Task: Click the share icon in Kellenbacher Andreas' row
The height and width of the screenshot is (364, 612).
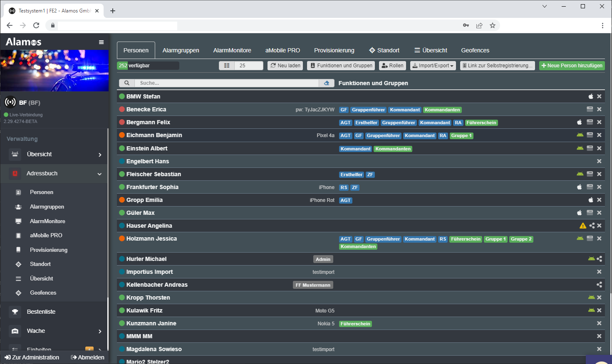Action: [x=599, y=285]
